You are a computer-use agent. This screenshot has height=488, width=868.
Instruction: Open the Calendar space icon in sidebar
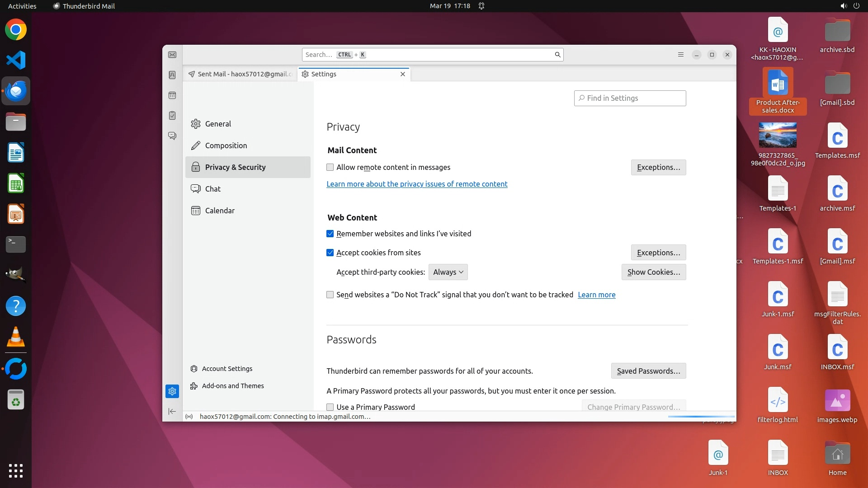(x=172, y=95)
